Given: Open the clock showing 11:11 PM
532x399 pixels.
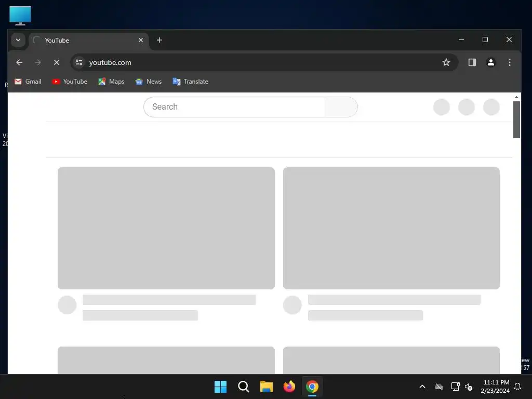Looking at the screenshot, I should point(495,387).
